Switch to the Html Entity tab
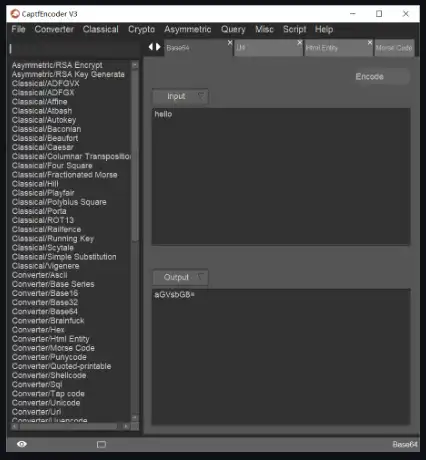 tap(338, 48)
